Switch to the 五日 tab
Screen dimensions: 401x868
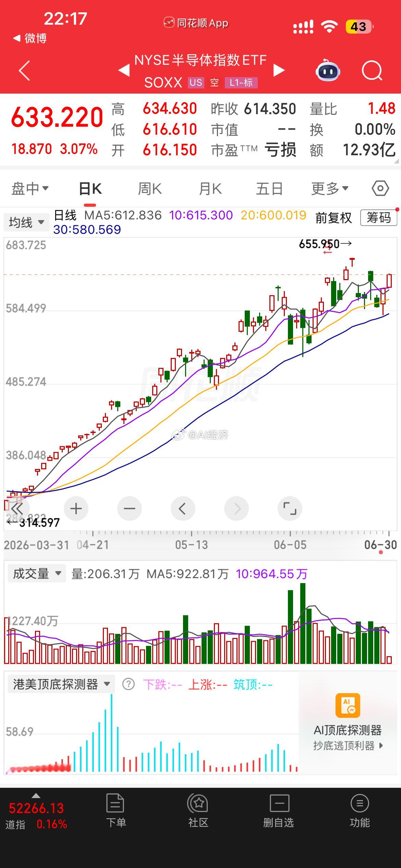269,189
